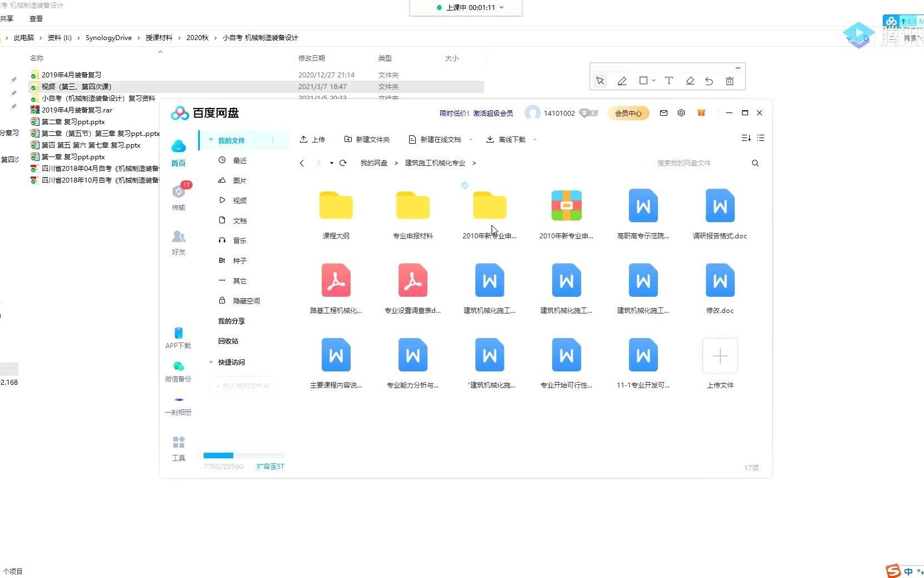Image resolution: width=924 pixels, height=578 pixels.
Task: Open the 好友 friends icon
Action: click(x=179, y=236)
